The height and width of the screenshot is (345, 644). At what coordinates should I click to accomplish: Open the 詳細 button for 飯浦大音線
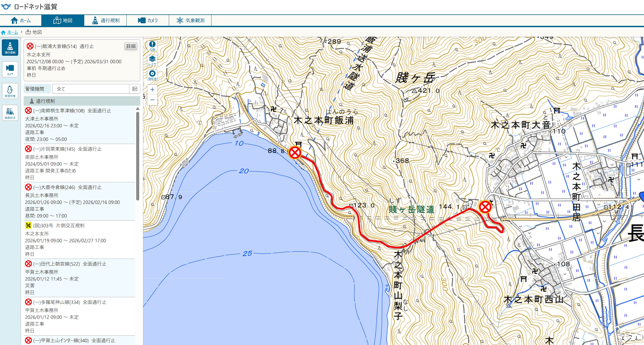(x=131, y=46)
